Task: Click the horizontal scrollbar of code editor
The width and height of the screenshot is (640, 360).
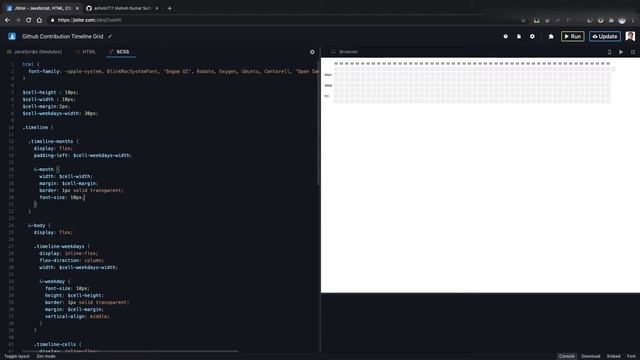Action: (x=131, y=351)
